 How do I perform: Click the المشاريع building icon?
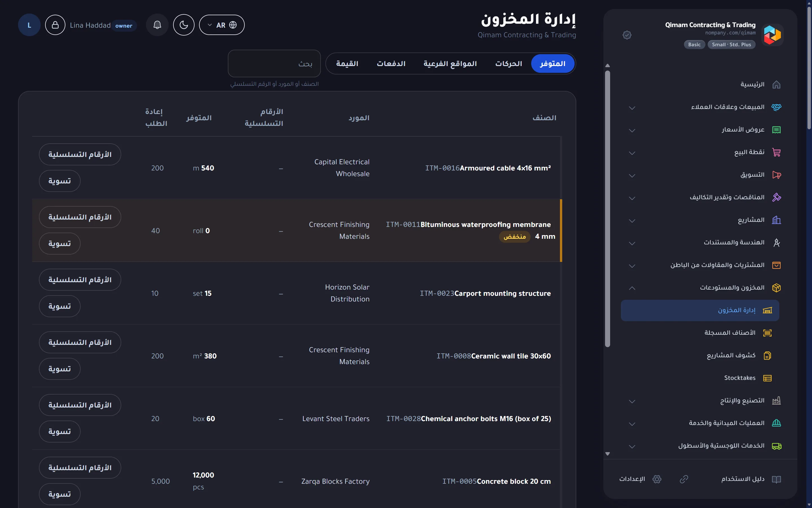(x=776, y=220)
